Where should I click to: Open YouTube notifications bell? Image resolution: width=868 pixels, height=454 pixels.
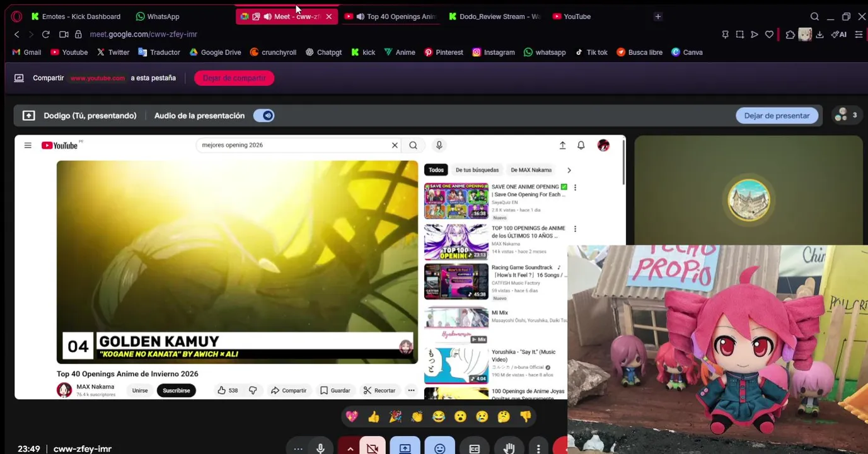point(581,146)
